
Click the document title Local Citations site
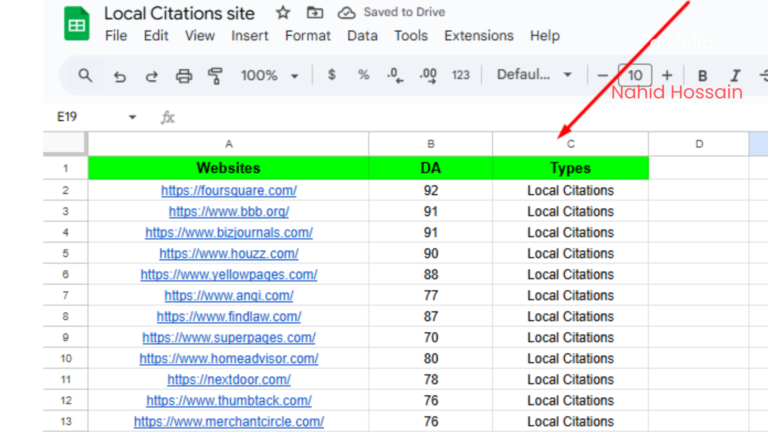pos(179,13)
